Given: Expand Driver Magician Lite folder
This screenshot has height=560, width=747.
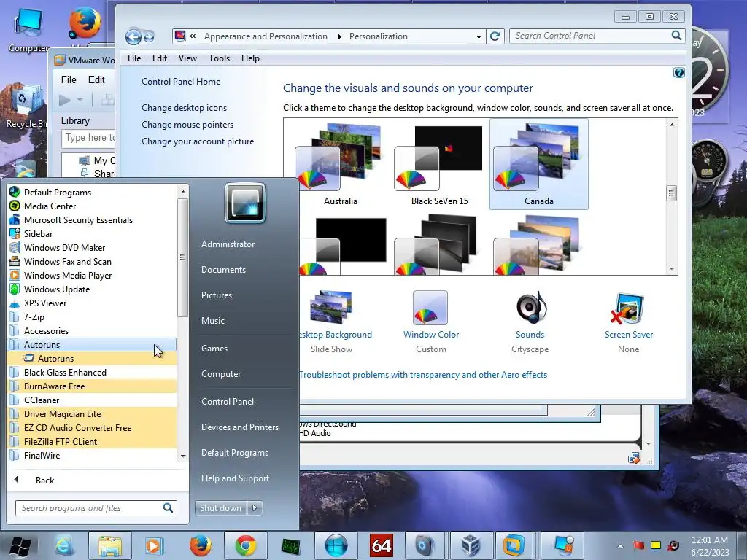Looking at the screenshot, I should [x=93, y=414].
